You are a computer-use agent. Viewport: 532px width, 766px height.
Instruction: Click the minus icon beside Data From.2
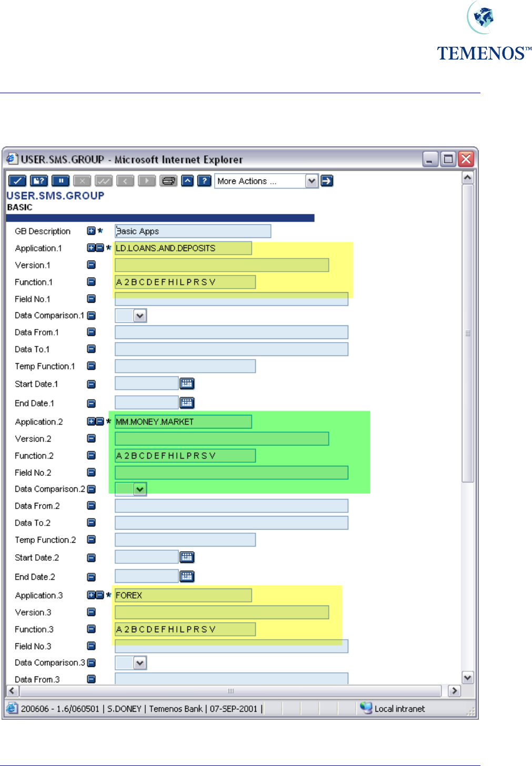(91, 505)
